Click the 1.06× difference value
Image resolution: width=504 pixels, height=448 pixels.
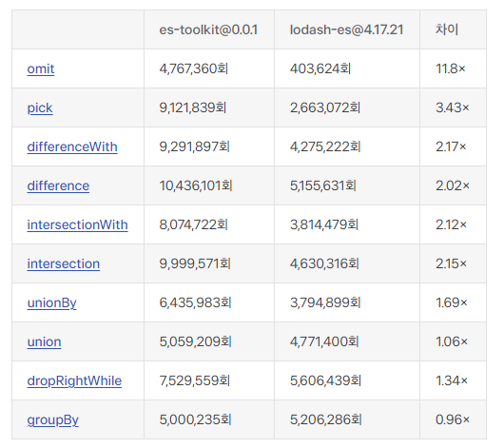click(452, 341)
